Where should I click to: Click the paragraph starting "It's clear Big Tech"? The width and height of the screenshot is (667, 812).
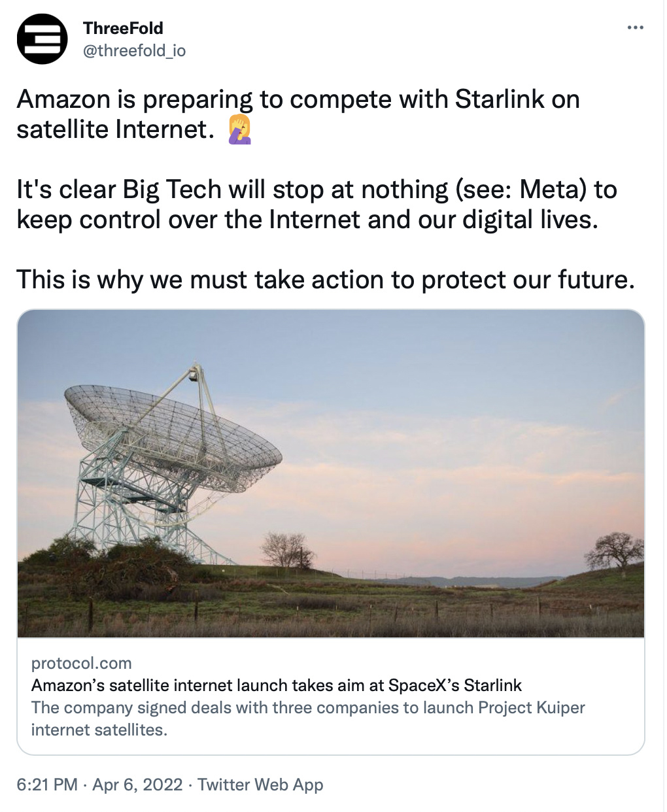coord(317,205)
